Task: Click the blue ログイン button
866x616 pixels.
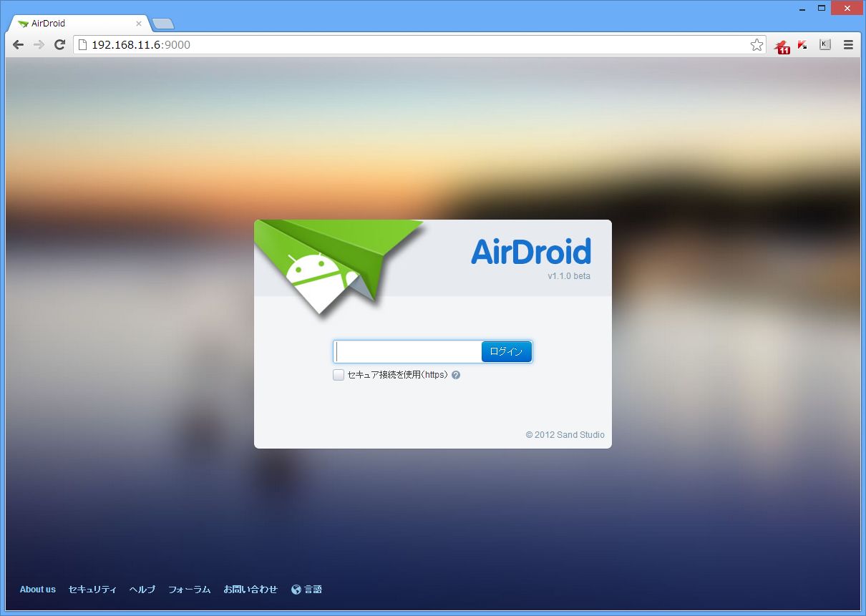Action: tap(507, 351)
